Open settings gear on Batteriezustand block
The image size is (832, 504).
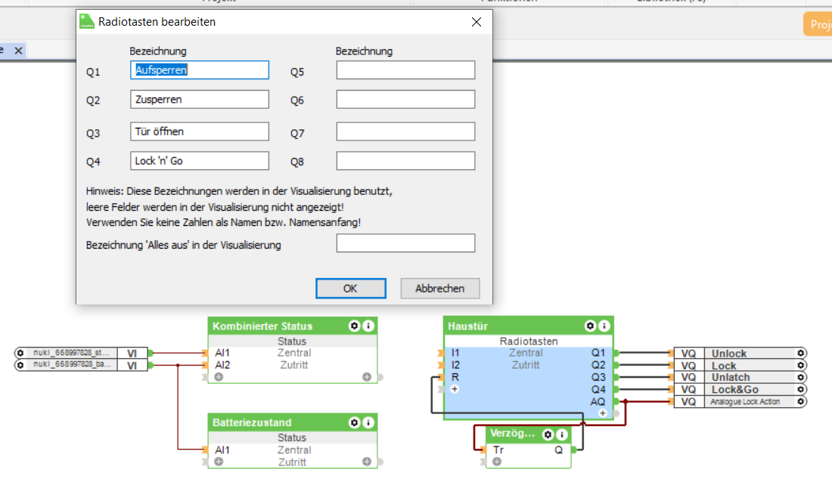(x=355, y=422)
